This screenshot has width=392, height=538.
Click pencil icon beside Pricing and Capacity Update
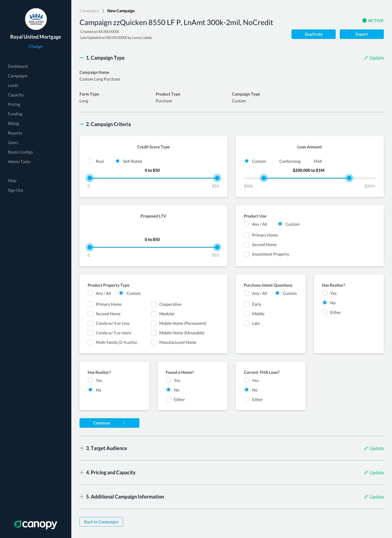point(366,473)
